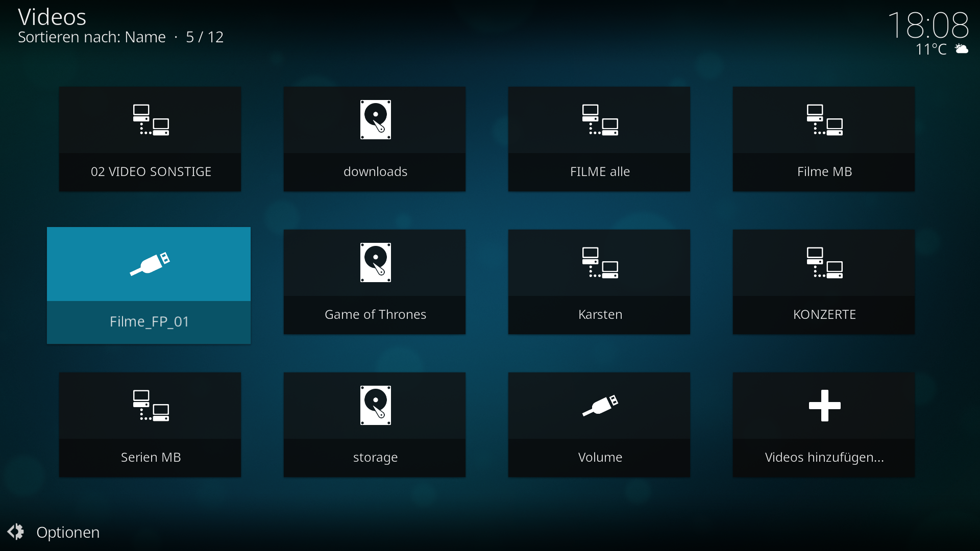Click the Videos header title

(52, 17)
